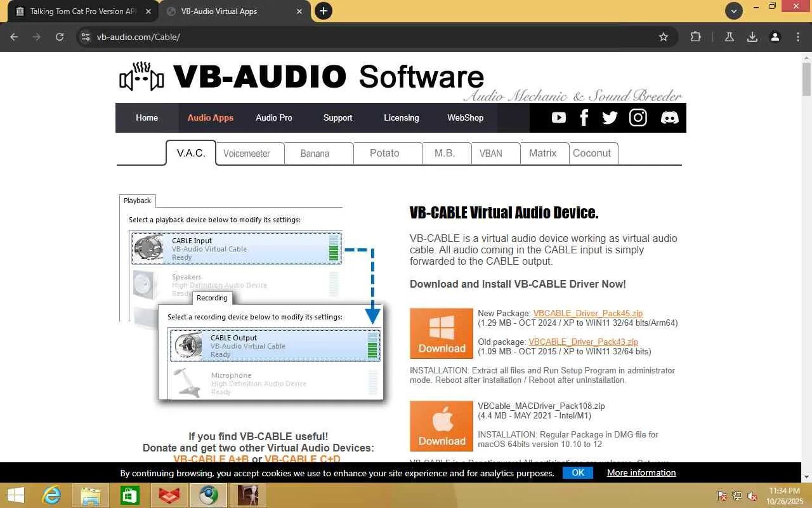Click the orange Windows Download button
Viewport: 812px width, 508px height.
tap(442, 333)
